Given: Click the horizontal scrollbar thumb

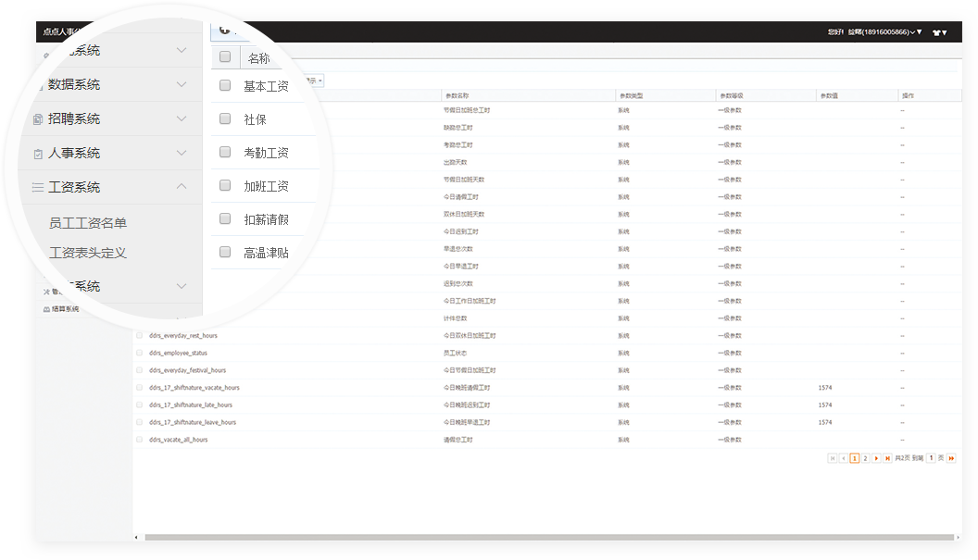Looking at the screenshot, I should coord(549,537).
